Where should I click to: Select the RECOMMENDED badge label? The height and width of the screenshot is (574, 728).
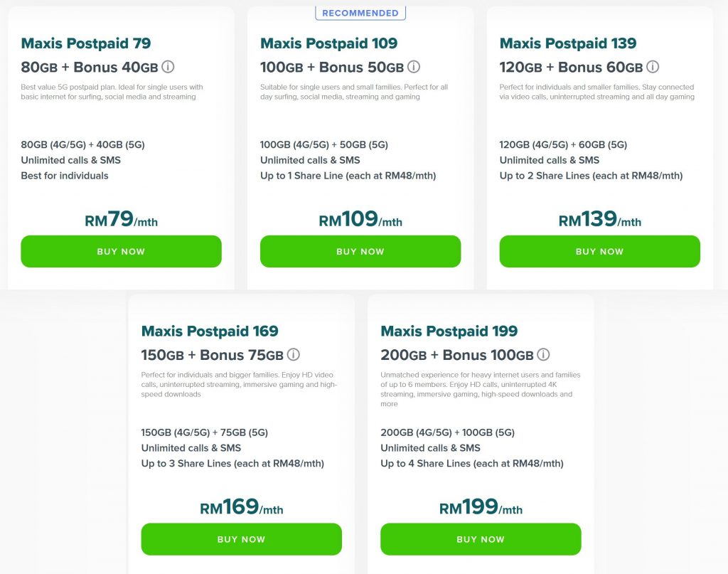point(360,12)
